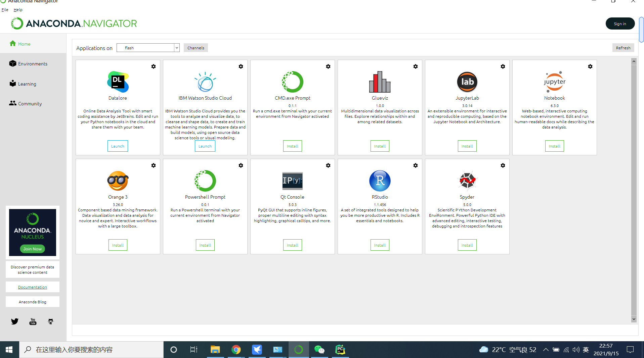Image resolution: width=644 pixels, height=358 pixels.
Task: Install JupyterLab
Action: click(x=467, y=146)
